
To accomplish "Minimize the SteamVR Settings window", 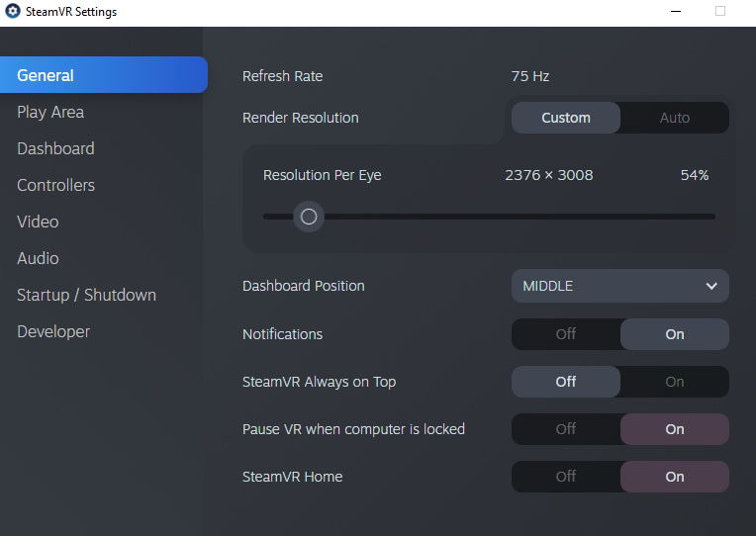I will (676, 11).
